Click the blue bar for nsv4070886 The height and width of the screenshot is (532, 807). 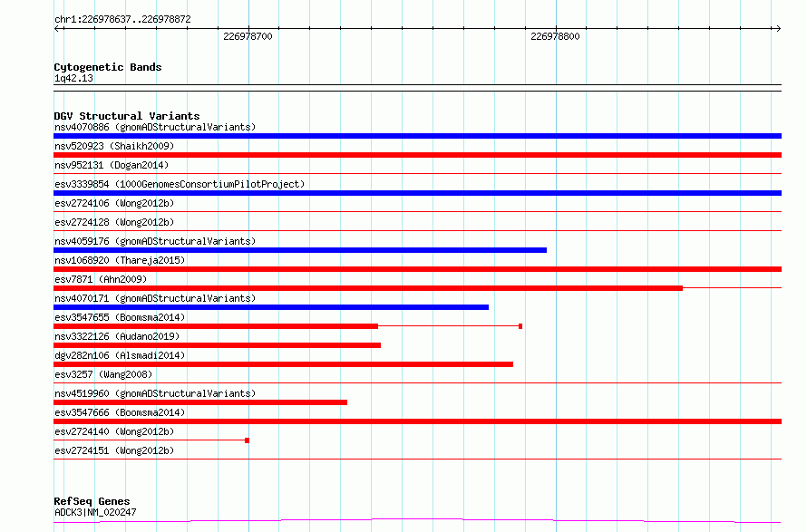click(417, 136)
